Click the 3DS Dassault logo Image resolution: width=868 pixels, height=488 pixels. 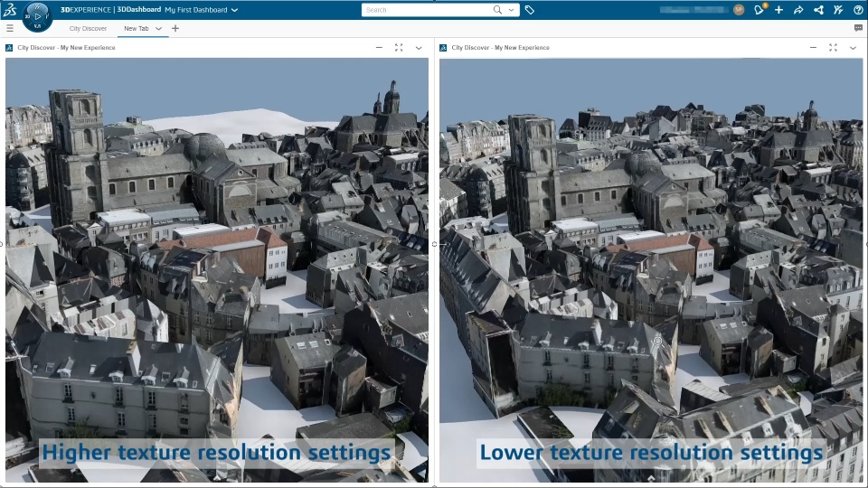point(10,9)
